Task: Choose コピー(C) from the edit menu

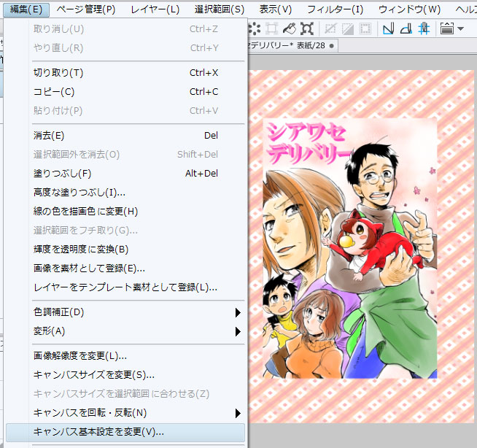Action: 125,92
